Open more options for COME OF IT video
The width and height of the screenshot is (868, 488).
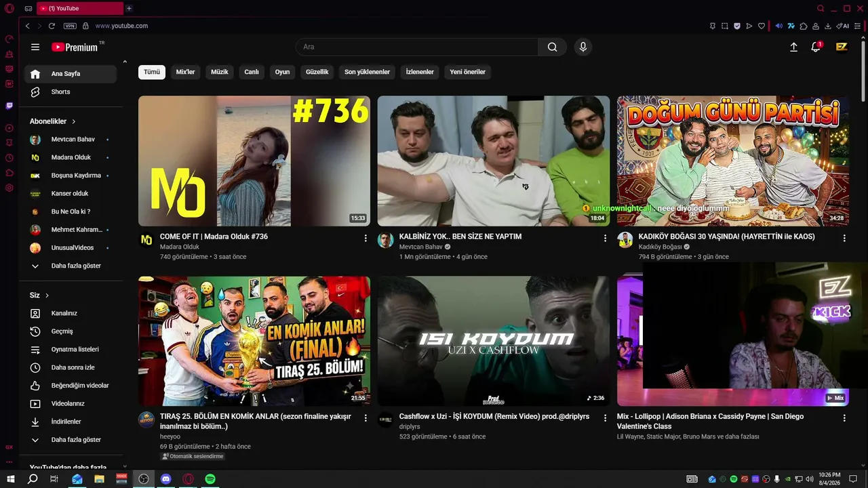[366, 238]
